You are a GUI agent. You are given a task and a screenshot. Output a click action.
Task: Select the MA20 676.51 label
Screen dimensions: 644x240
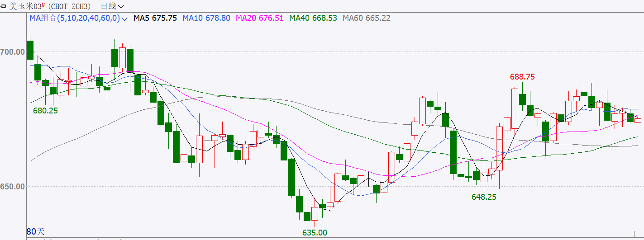click(x=260, y=19)
